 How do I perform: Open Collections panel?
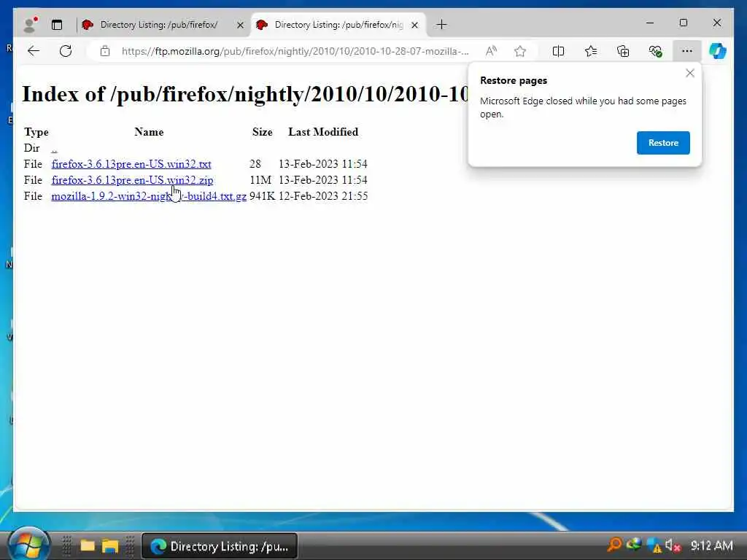623,51
